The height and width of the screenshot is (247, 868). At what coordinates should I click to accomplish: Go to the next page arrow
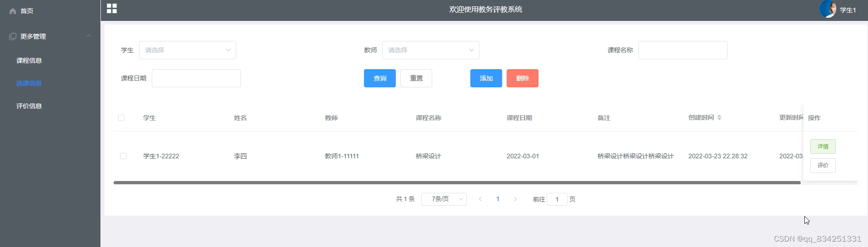515,199
